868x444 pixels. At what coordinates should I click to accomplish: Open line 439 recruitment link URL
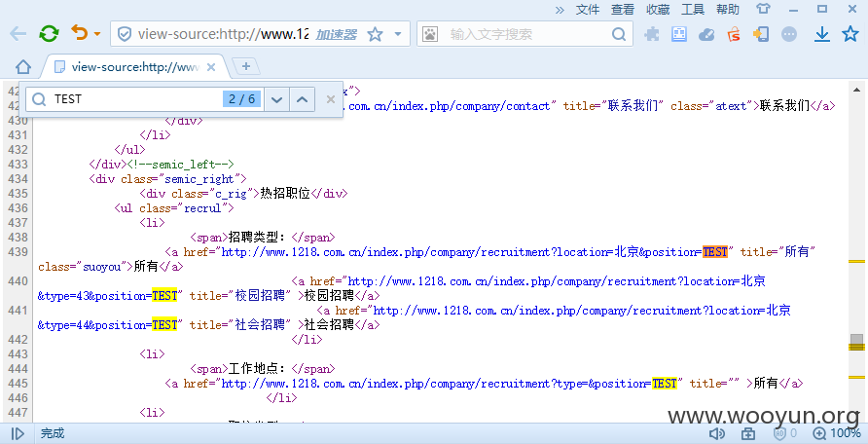[475, 252]
